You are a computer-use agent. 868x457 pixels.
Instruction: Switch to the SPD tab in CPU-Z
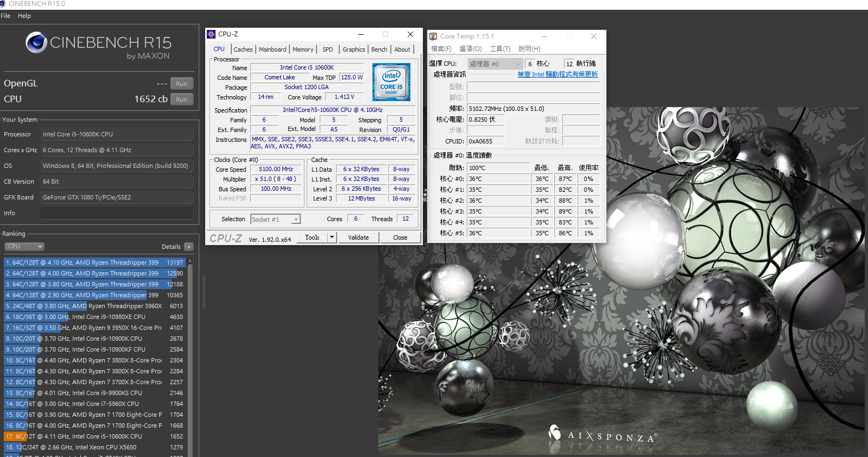[x=328, y=49]
